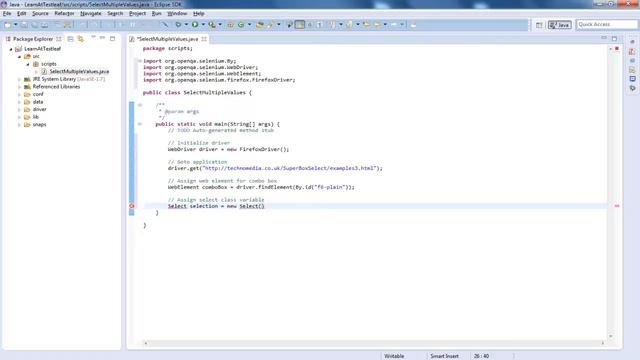Viewport: 640px width, 360px height.
Task: Collapse the src folder node
Action: pos(19,56)
